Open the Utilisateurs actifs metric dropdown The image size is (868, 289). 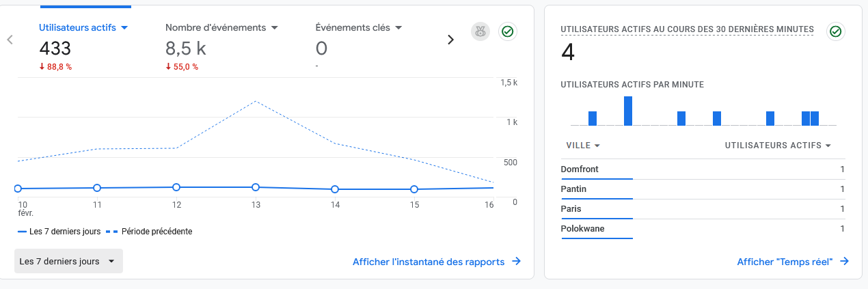124,28
